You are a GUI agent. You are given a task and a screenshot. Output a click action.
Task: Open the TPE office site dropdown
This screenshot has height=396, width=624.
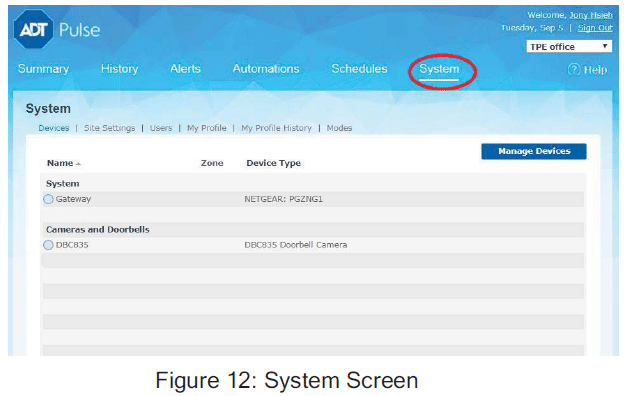[569, 47]
